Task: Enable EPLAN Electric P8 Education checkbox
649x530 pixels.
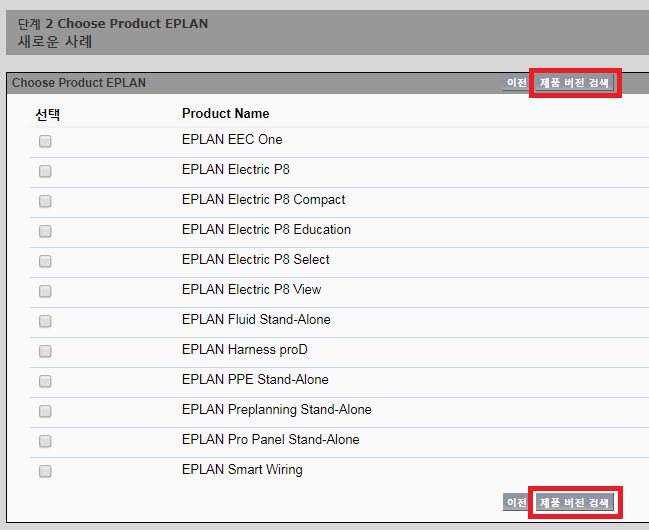Action: click(x=45, y=231)
